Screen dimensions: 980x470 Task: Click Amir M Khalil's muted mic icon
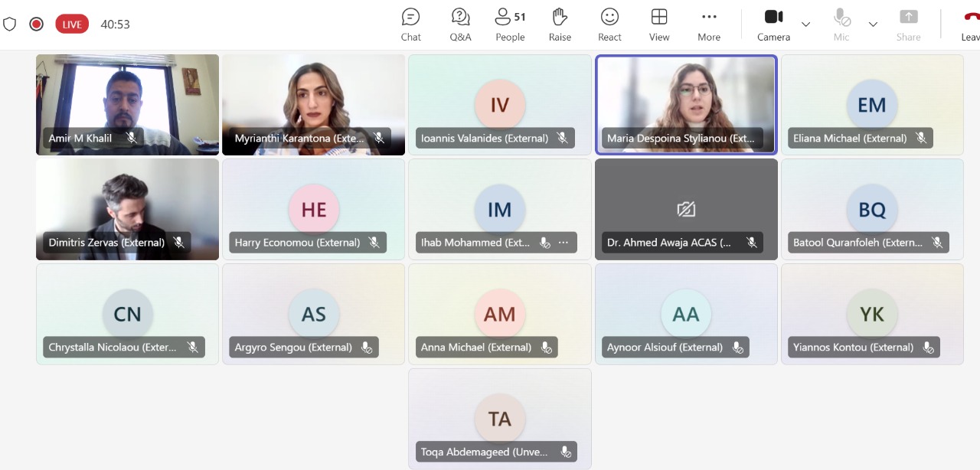(x=132, y=139)
